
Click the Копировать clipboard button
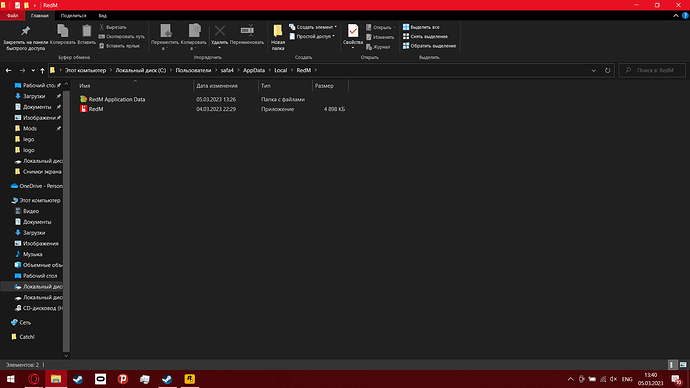[x=62, y=35]
